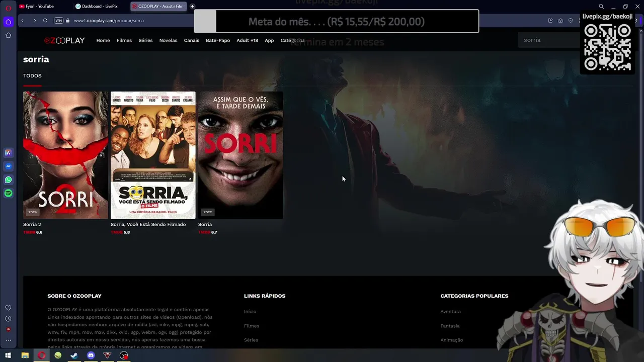Open the Animação category link
The width and height of the screenshot is (644, 362).
[451, 340]
